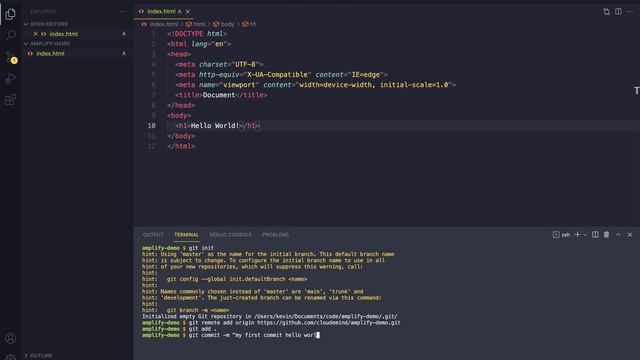Close the index.html editor tab
Viewport: 640px width, 360px height.
coord(188,11)
